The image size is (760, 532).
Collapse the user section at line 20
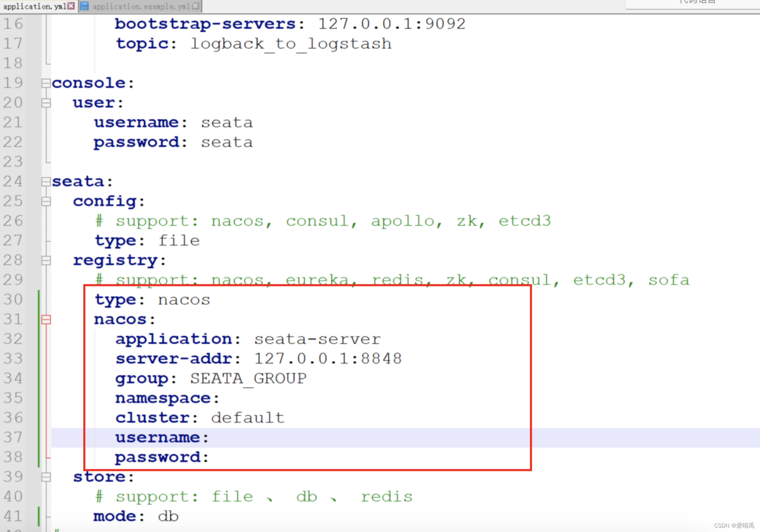45,102
